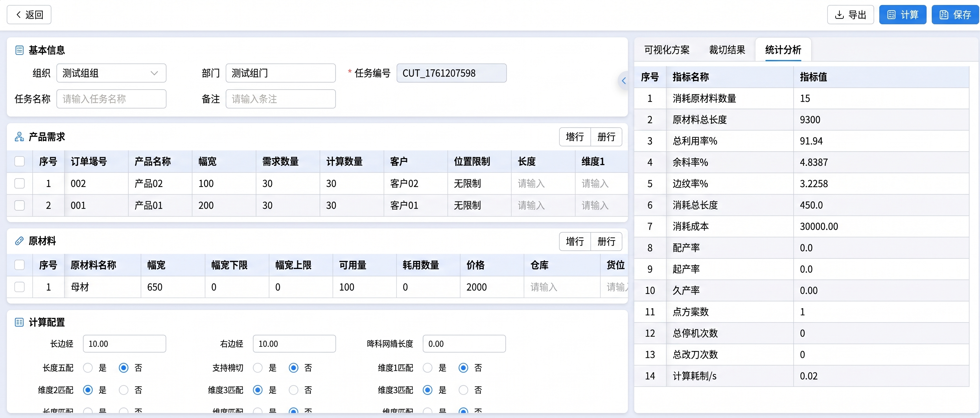This screenshot has width=980, height=418.
Task: Click the 备注 input field
Action: (x=281, y=99)
